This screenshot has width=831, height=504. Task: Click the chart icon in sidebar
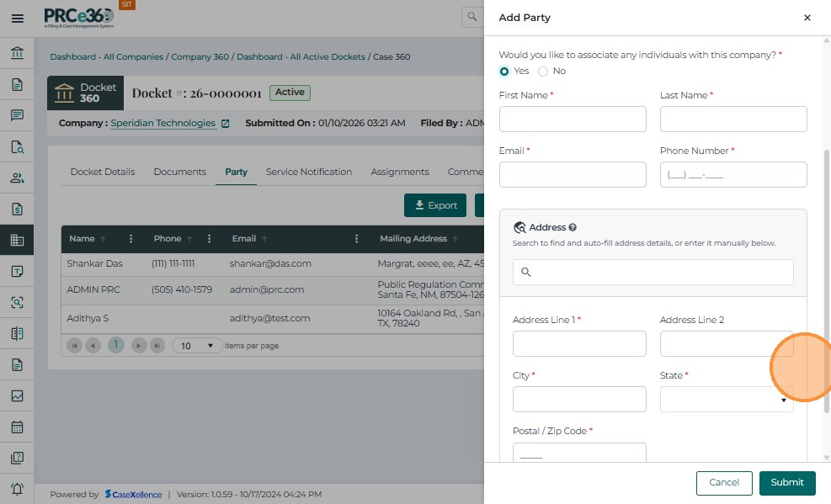pyautogui.click(x=17, y=395)
